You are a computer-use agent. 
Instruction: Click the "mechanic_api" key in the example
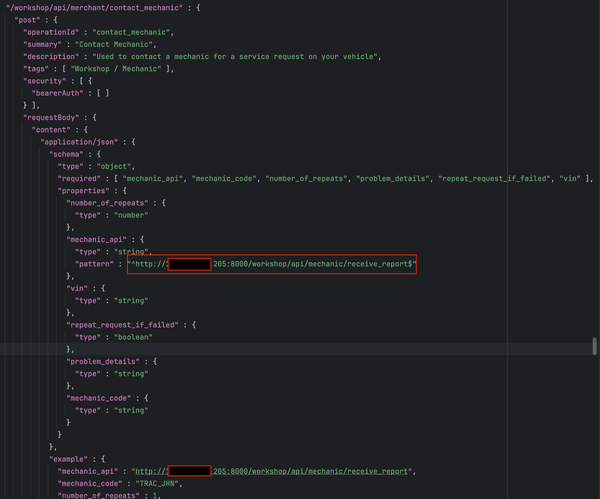point(88,471)
